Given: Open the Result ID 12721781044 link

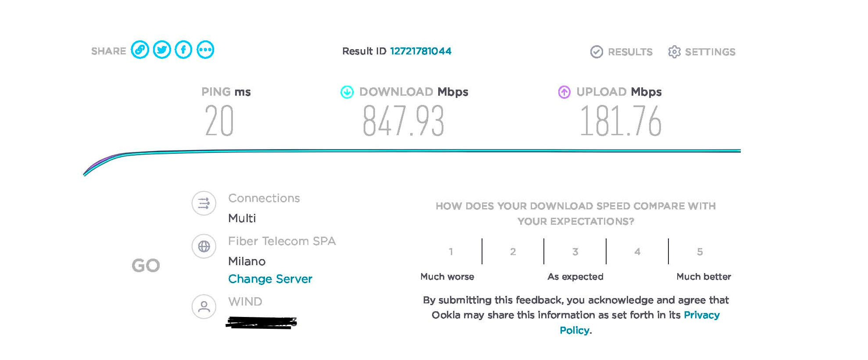Looking at the screenshot, I should pos(420,51).
